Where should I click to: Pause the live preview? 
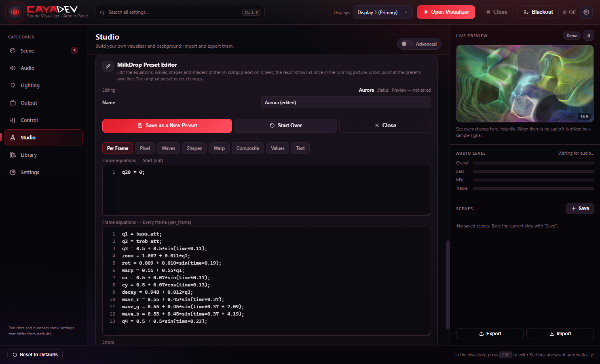pos(589,36)
